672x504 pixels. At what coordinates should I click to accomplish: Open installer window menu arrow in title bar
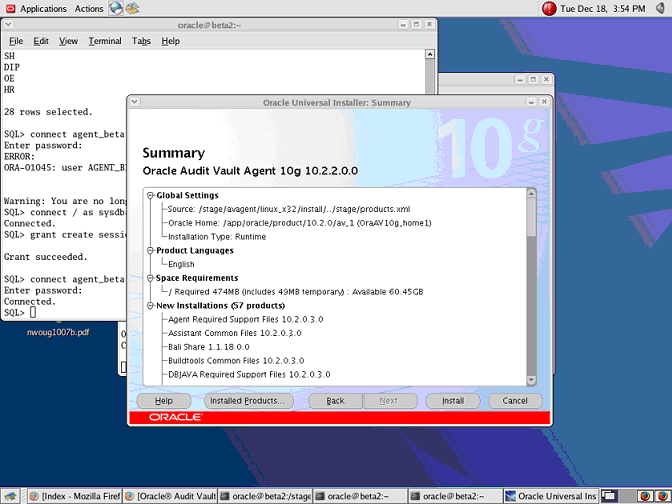pos(135,102)
